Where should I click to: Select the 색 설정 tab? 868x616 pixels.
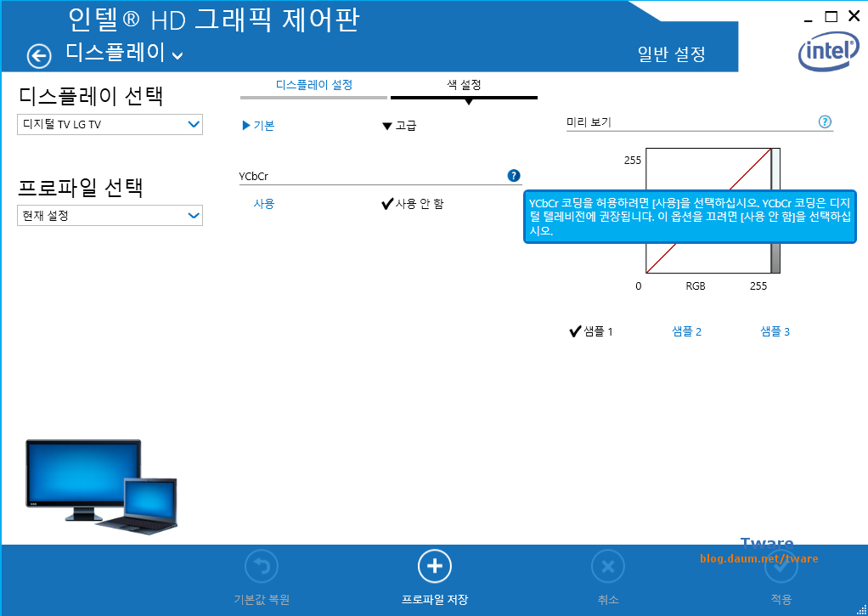coord(464,85)
